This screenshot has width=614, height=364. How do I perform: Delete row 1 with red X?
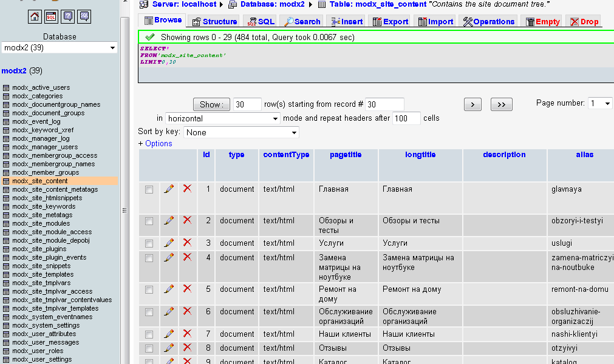point(187,189)
